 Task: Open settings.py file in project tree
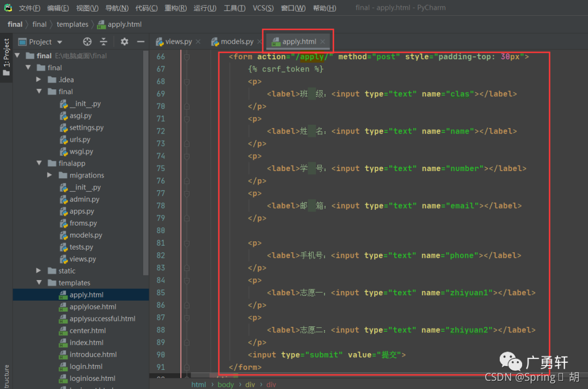86,127
